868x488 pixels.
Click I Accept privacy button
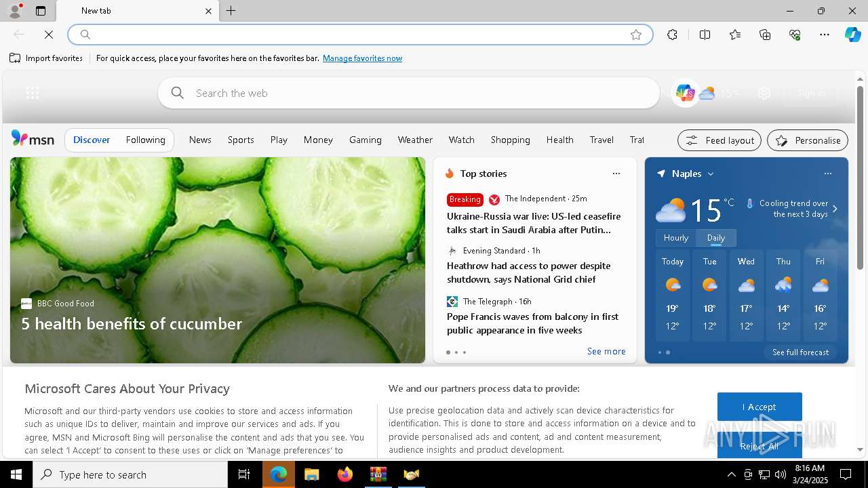[x=759, y=407]
